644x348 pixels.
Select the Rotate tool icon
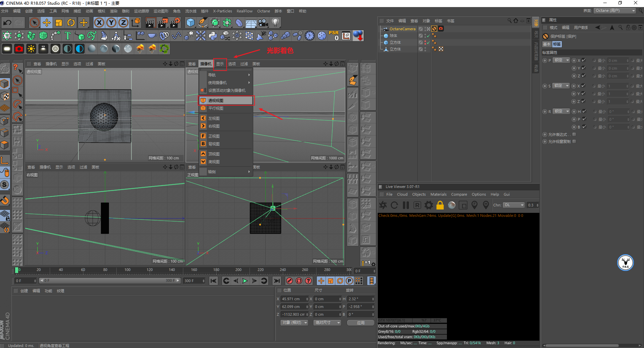pos(71,23)
